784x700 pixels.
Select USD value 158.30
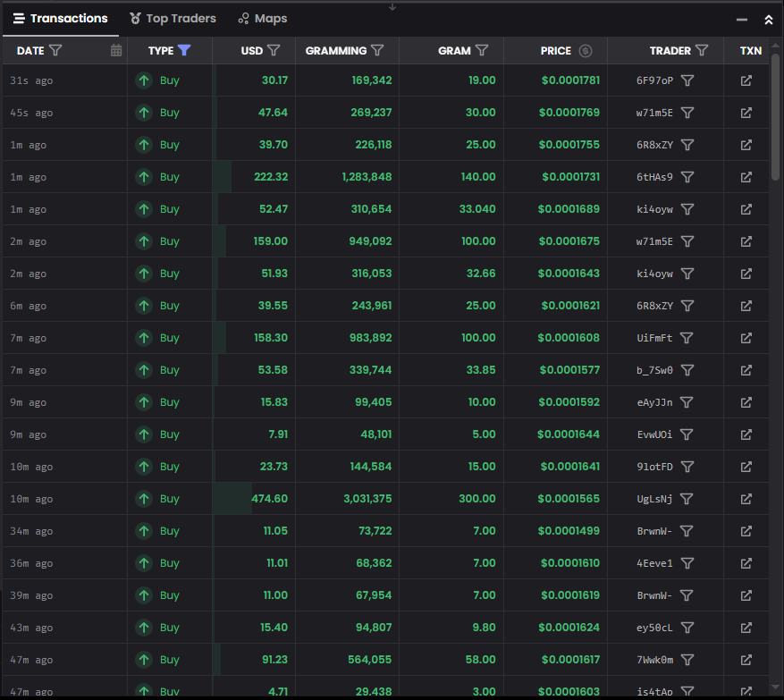271,338
